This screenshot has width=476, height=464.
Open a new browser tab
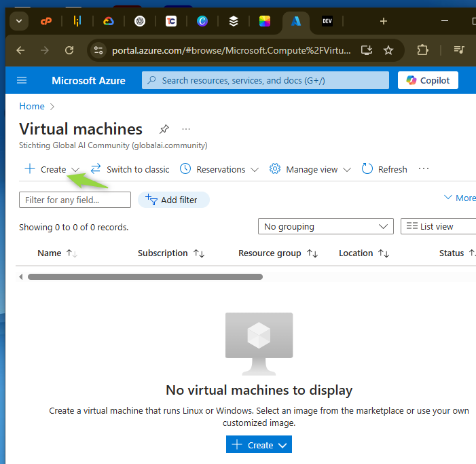click(x=384, y=21)
